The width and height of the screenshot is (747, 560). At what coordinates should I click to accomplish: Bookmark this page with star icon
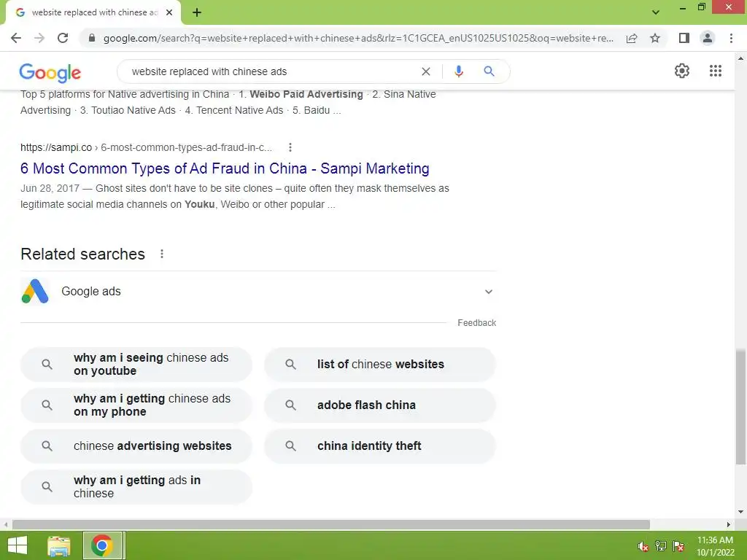(x=655, y=38)
